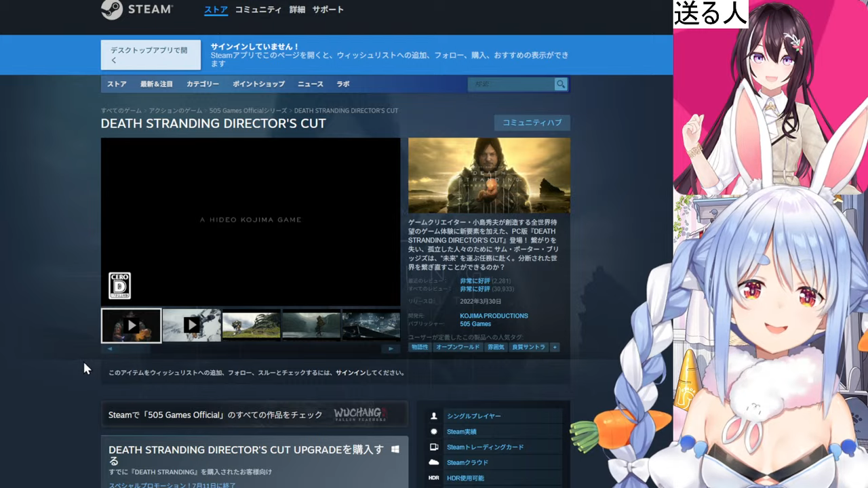Click the Windows platform icon on the upgrade box
Image resolution: width=868 pixels, height=488 pixels.
396,449
